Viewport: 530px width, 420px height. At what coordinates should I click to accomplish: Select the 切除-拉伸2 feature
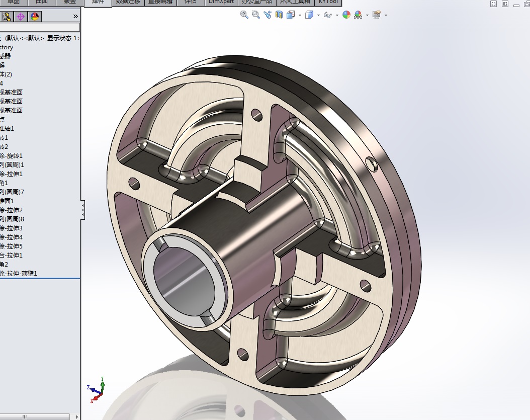click(x=11, y=210)
